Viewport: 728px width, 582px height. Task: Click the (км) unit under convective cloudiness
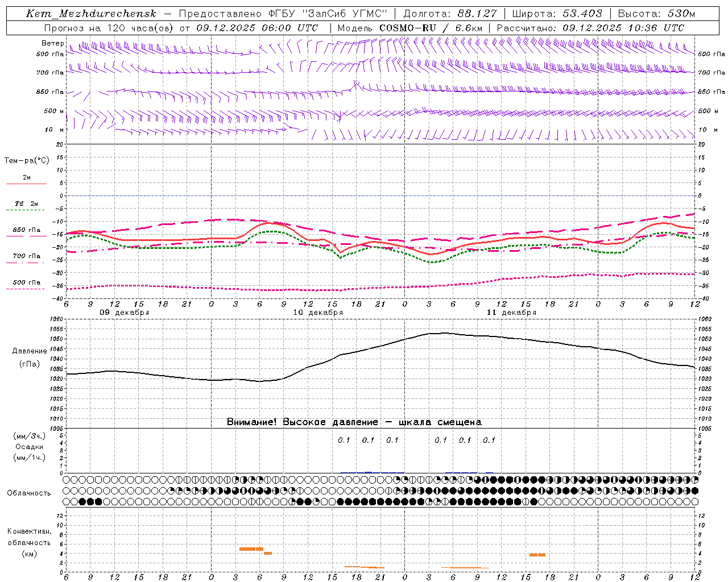tap(29, 554)
